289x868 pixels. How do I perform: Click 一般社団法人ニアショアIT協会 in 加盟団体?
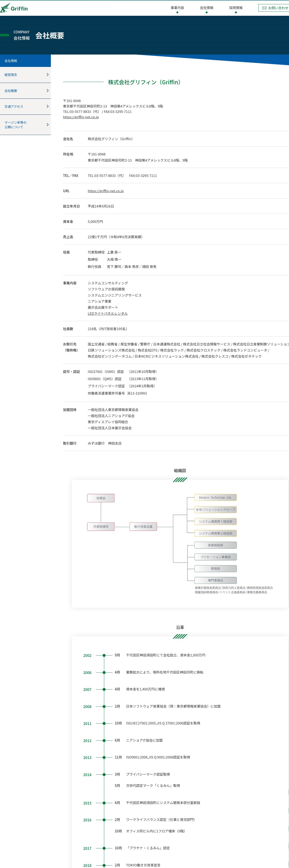tap(111, 416)
